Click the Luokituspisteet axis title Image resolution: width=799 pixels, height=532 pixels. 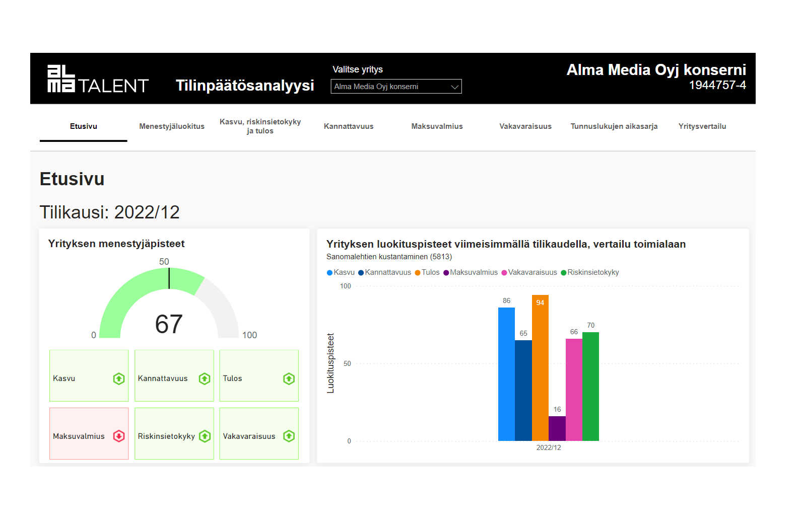click(330, 363)
